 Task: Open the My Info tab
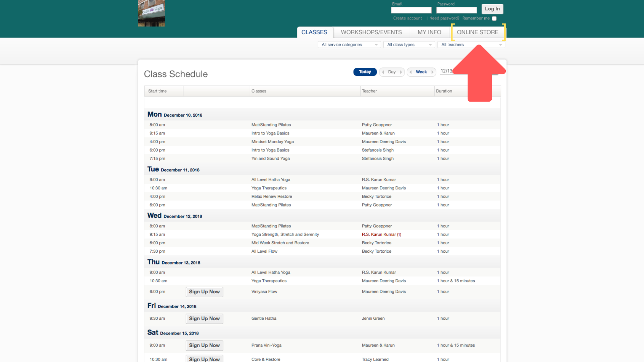click(429, 32)
